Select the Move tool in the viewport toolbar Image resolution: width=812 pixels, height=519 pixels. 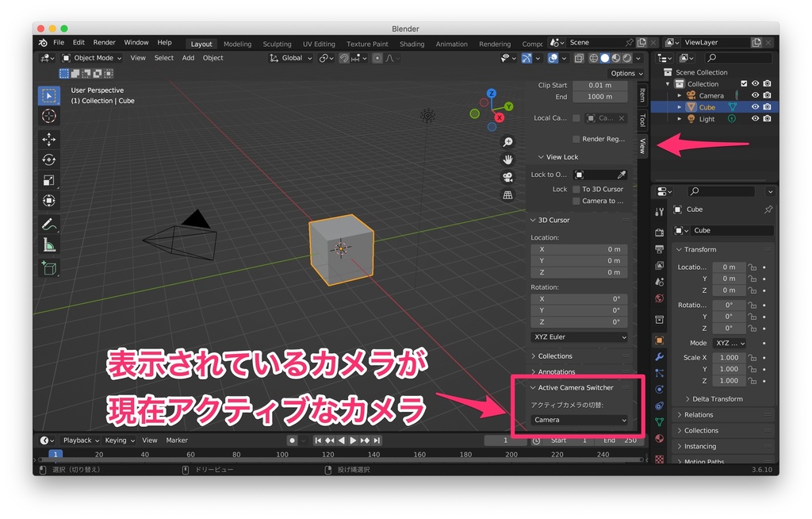click(49, 138)
